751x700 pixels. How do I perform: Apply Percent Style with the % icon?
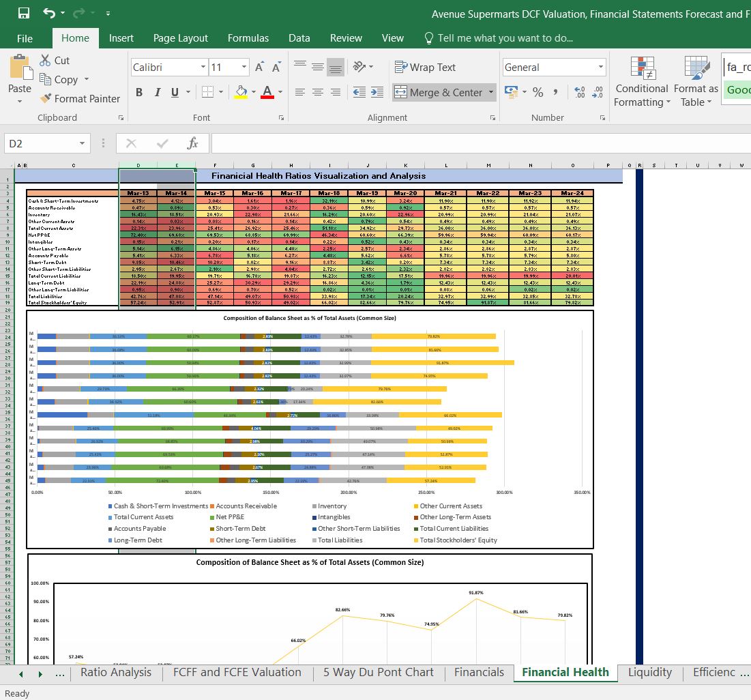point(538,92)
